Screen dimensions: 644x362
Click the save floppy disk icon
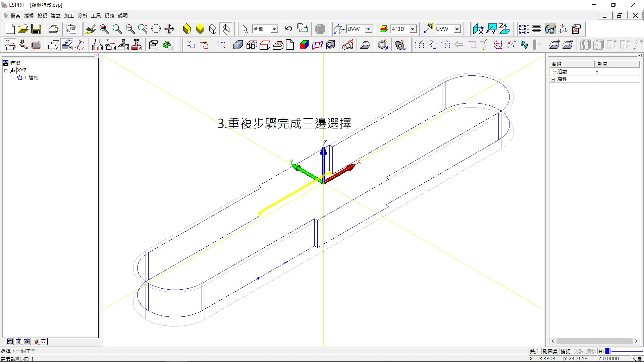(x=36, y=29)
